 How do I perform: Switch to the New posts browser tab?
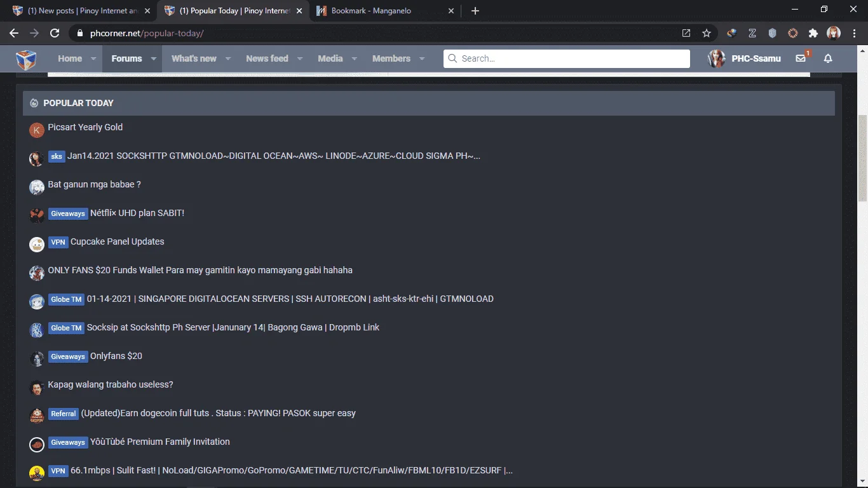tap(80, 11)
